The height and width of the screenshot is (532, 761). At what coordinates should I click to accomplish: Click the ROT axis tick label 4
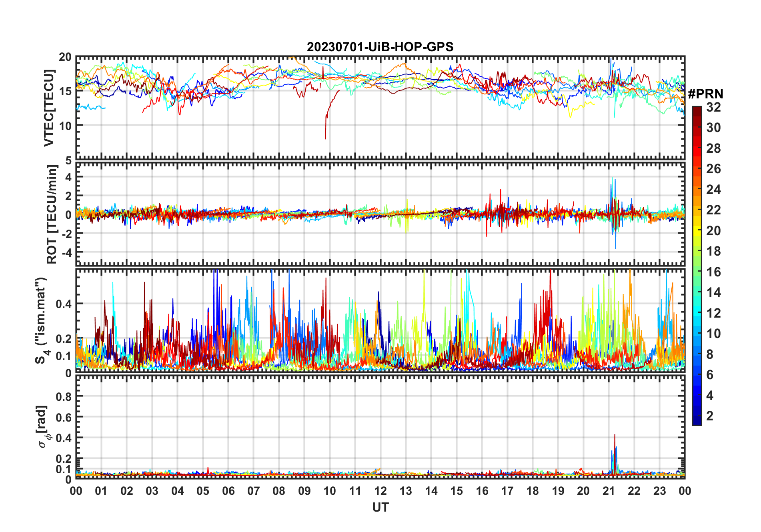(x=69, y=176)
